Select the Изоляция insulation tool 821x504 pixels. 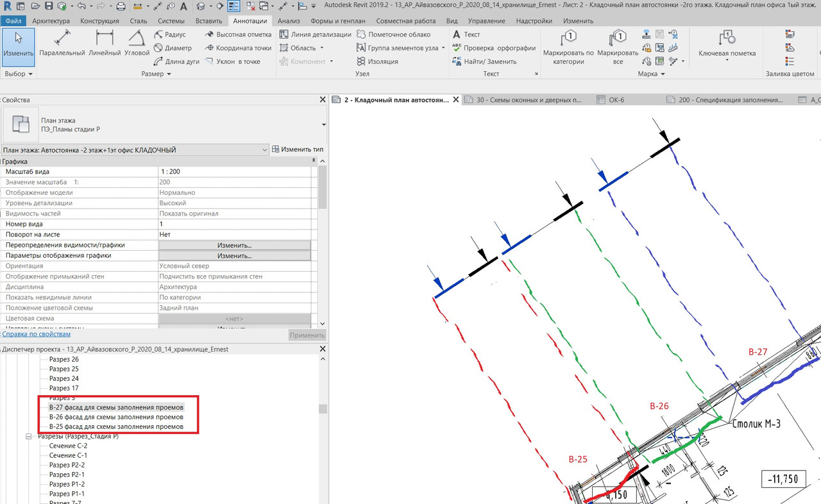[x=377, y=62]
